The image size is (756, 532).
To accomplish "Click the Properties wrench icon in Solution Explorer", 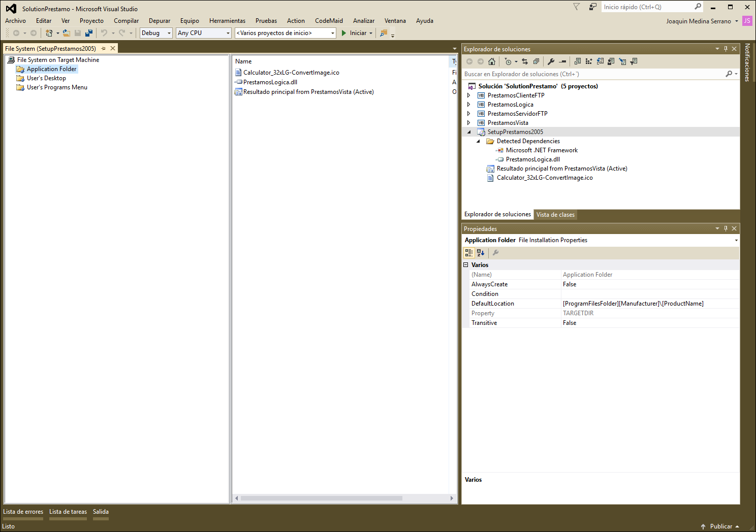I will click(551, 61).
